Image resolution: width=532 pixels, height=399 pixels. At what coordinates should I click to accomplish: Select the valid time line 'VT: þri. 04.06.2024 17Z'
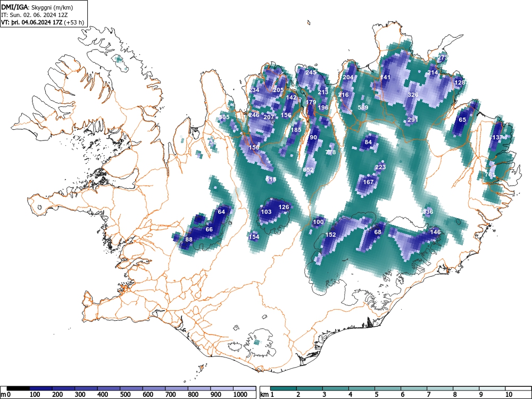pyautogui.click(x=32, y=22)
